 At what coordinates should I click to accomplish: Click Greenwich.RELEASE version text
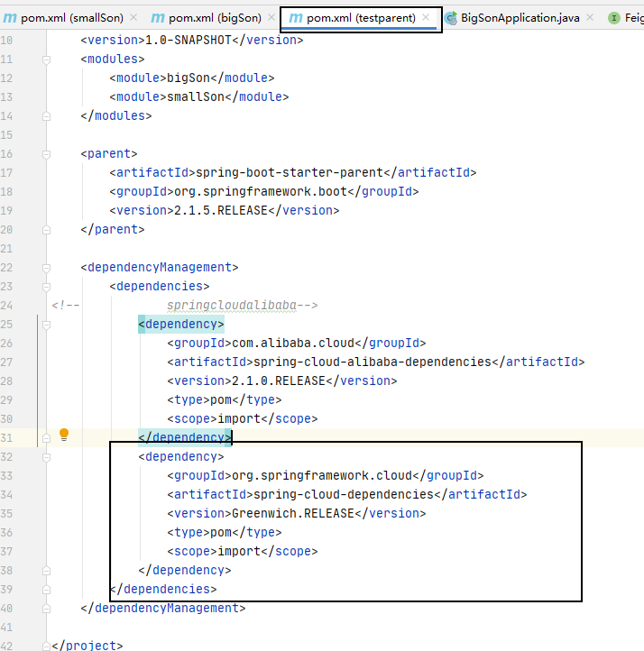click(293, 514)
